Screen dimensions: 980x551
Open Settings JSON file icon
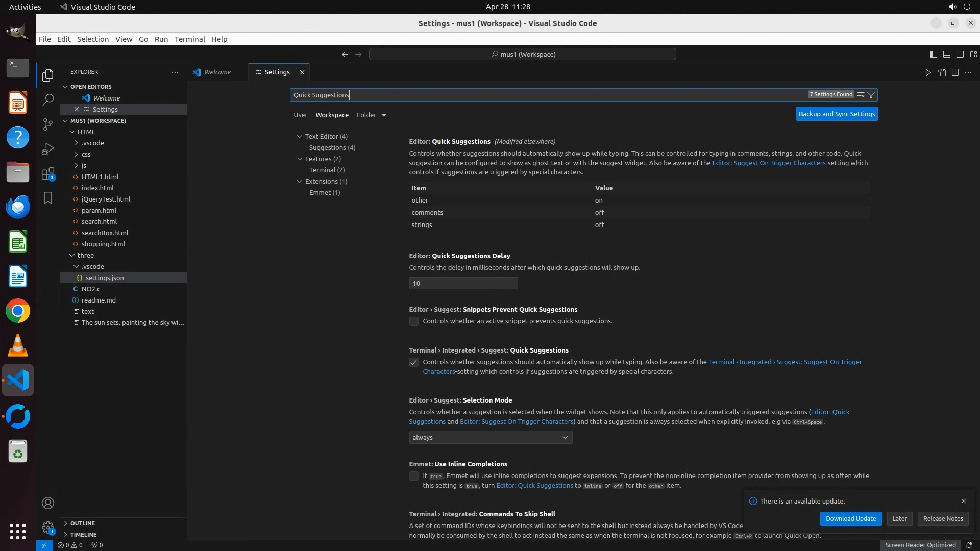click(942, 72)
